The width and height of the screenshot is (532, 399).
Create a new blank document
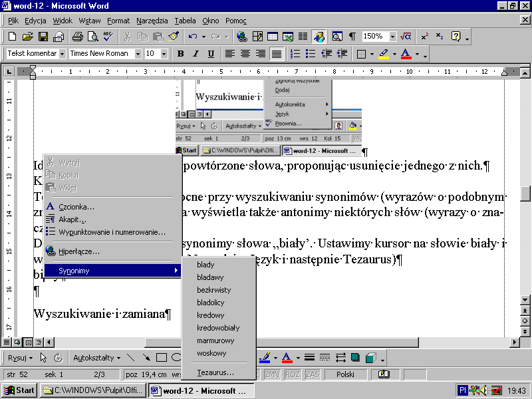coord(12,37)
